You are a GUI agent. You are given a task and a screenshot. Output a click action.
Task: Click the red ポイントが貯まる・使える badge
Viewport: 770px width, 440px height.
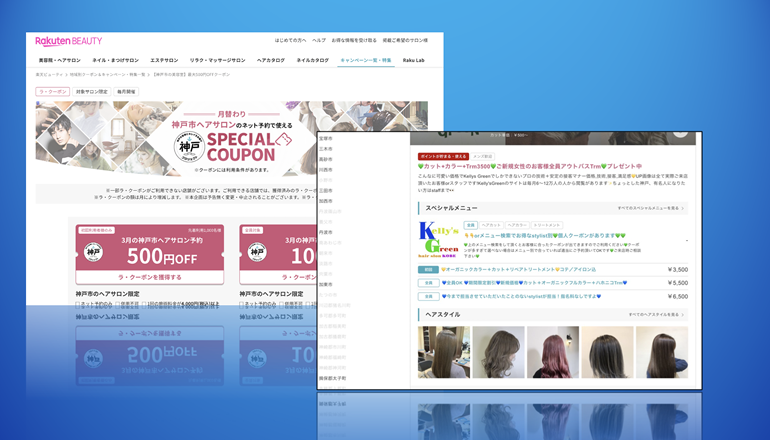click(x=443, y=157)
